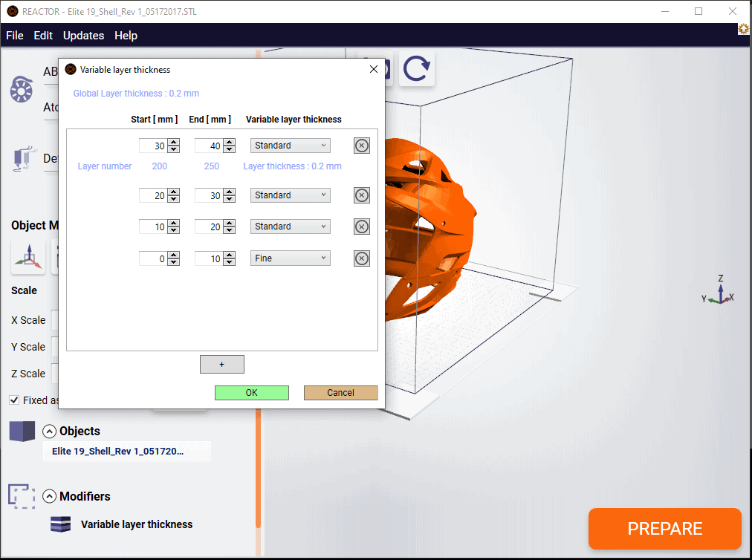Screen dimensions: 752x560
Task: Click the stepper arrows for Start 20
Action: [x=174, y=195]
